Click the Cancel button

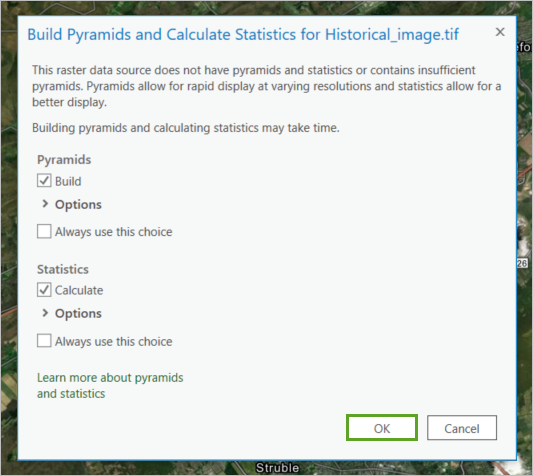pyautogui.click(x=462, y=428)
